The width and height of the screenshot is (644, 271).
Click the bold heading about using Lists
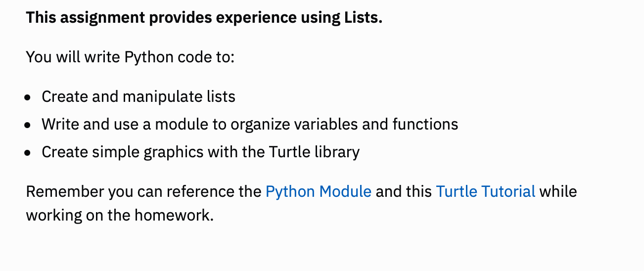(x=204, y=18)
